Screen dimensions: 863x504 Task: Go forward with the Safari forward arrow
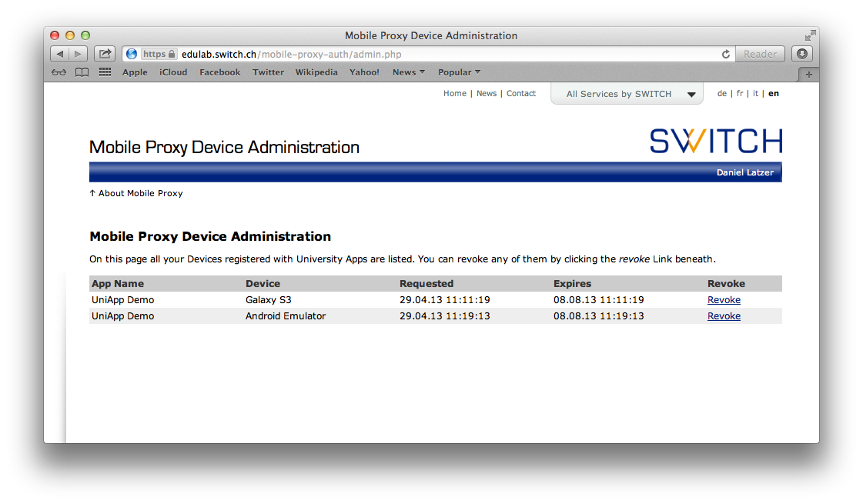tap(79, 54)
